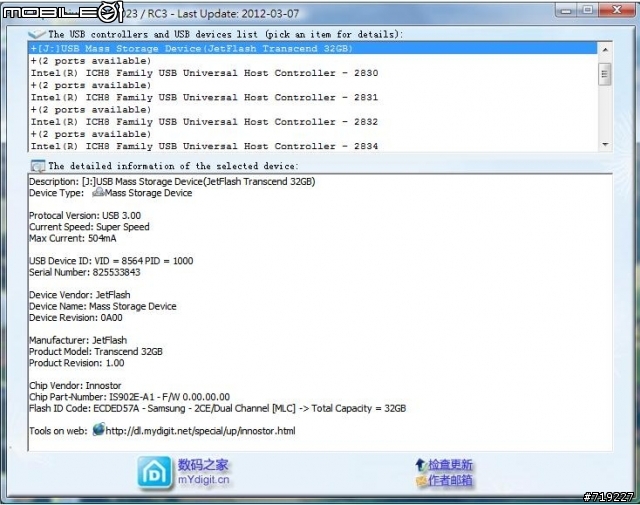640x505 pixels.
Task: Open the 检查更新 check update link
Action: pyautogui.click(x=450, y=465)
